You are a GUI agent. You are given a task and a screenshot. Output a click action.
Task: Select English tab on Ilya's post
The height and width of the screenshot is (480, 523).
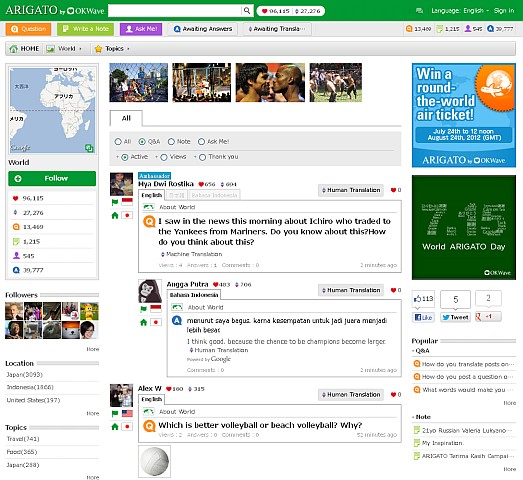(x=151, y=195)
